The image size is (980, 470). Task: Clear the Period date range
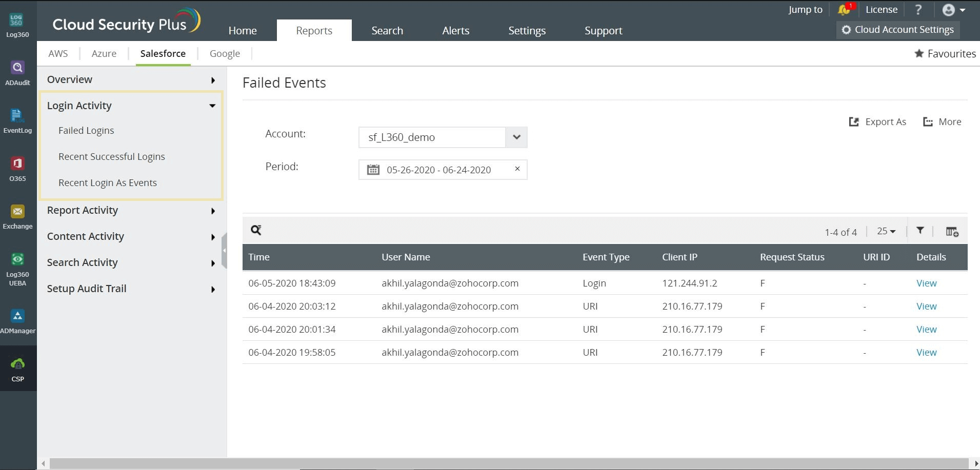click(x=517, y=169)
